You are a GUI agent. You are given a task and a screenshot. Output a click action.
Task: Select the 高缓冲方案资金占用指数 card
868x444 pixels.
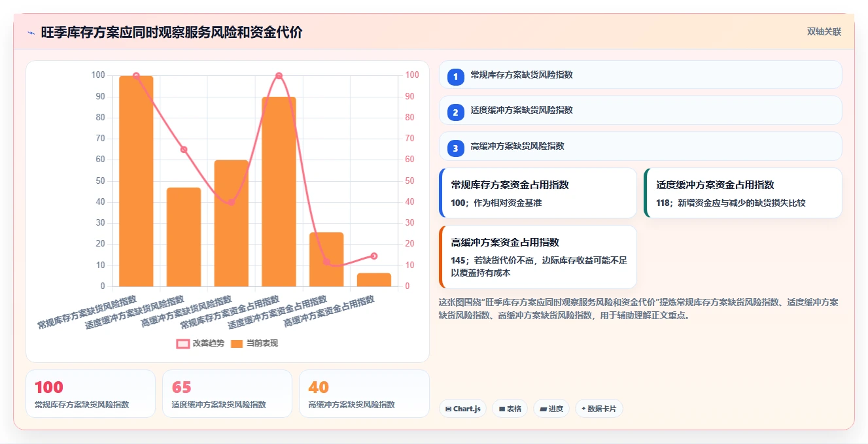coord(538,257)
